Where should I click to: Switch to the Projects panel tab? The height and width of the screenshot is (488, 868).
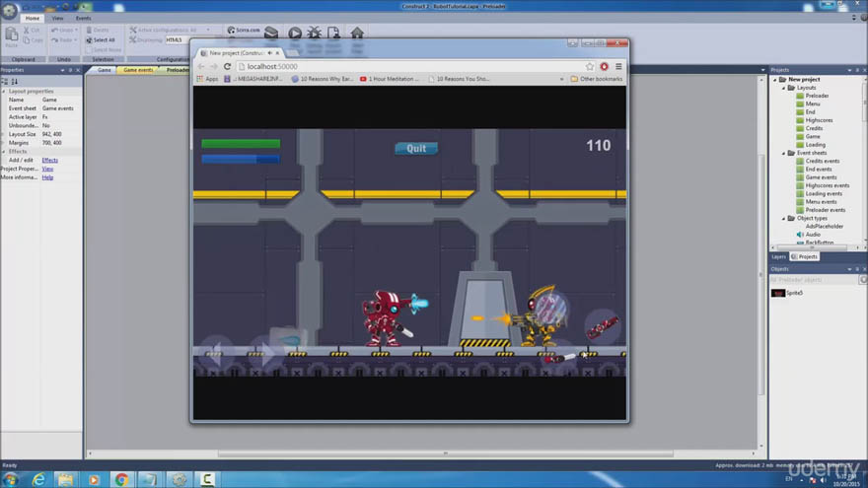point(804,256)
